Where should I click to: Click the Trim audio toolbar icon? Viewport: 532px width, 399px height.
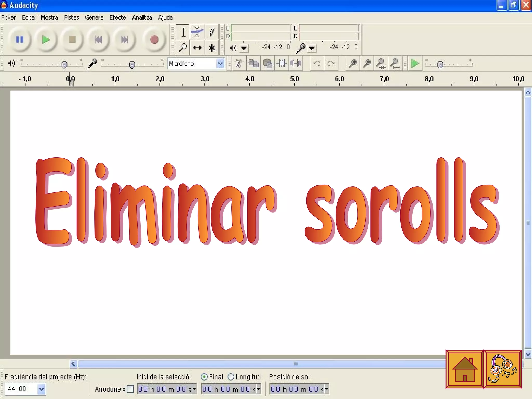coord(282,63)
